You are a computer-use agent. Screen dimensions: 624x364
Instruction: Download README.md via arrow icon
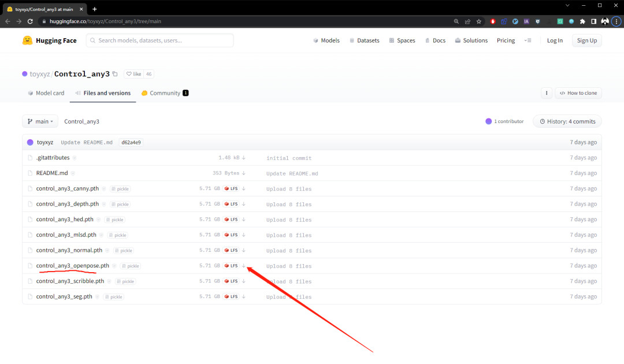(244, 173)
